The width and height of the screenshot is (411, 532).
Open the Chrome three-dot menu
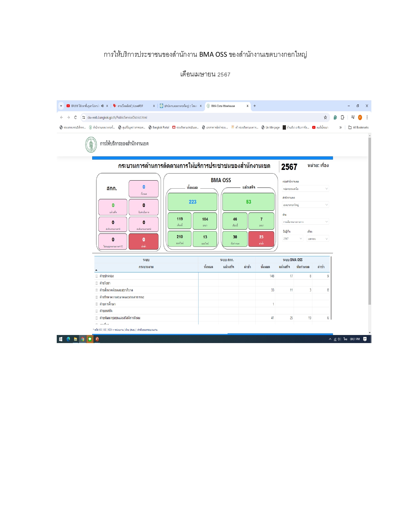367,117
